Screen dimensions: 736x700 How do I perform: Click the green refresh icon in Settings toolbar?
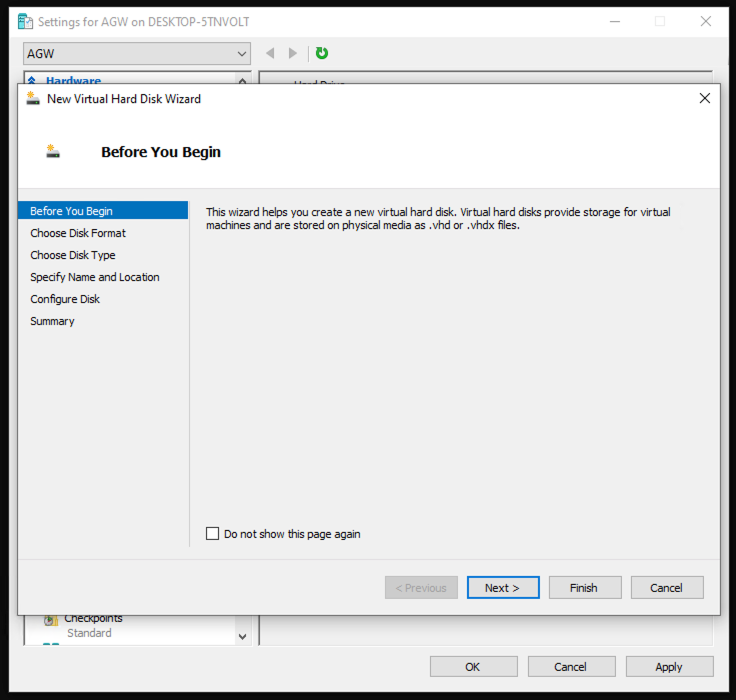[x=322, y=53]
